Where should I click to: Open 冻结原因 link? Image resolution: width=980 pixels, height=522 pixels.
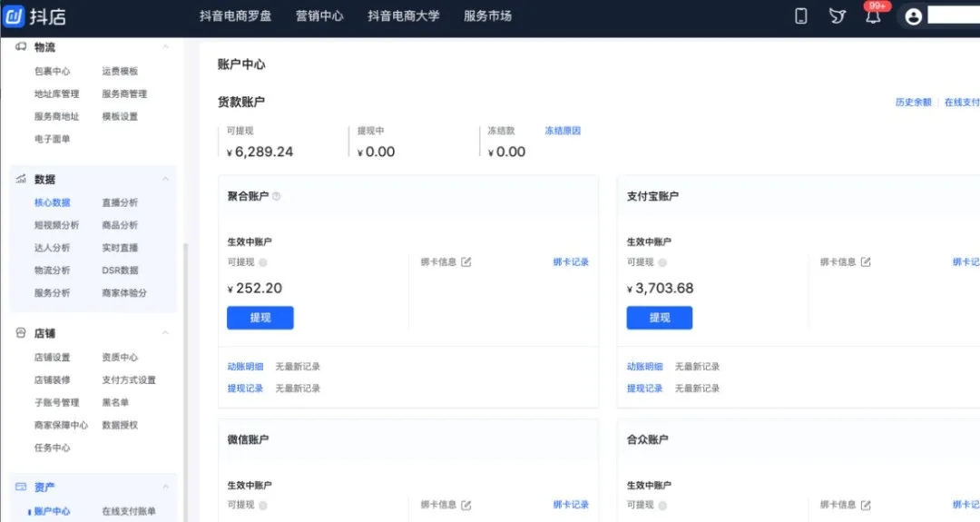563,131
